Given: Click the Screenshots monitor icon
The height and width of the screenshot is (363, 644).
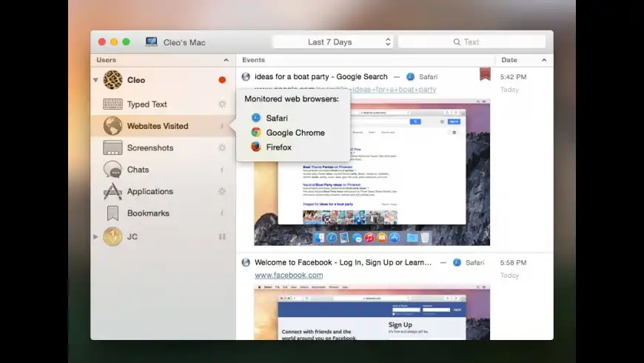Looking at the screenshot, I should coord(113,147).
